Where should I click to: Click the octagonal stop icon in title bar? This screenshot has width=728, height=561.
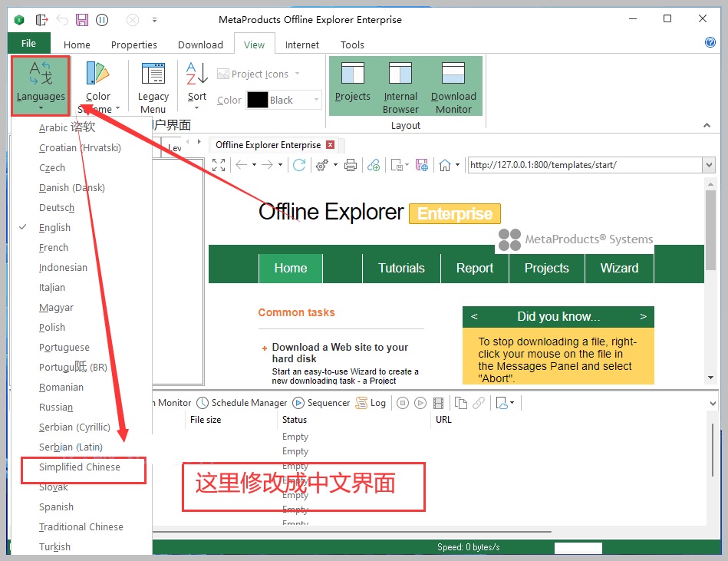pyautogui.click(x=133, y=19)
